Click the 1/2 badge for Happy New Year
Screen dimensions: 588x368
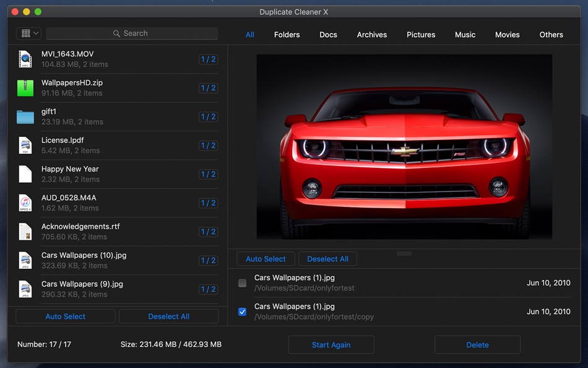coord(208,174)
